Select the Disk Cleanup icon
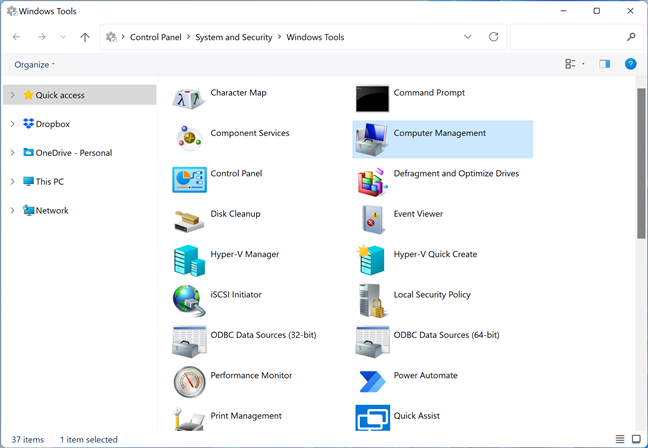This screenshot has height=448, width=648. tap(189, 221)
